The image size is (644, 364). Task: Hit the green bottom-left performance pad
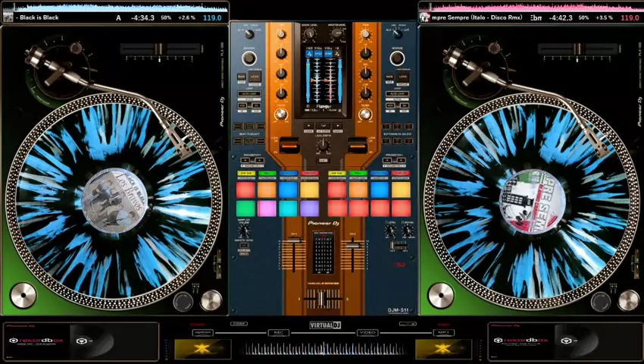tap(246, 209)
